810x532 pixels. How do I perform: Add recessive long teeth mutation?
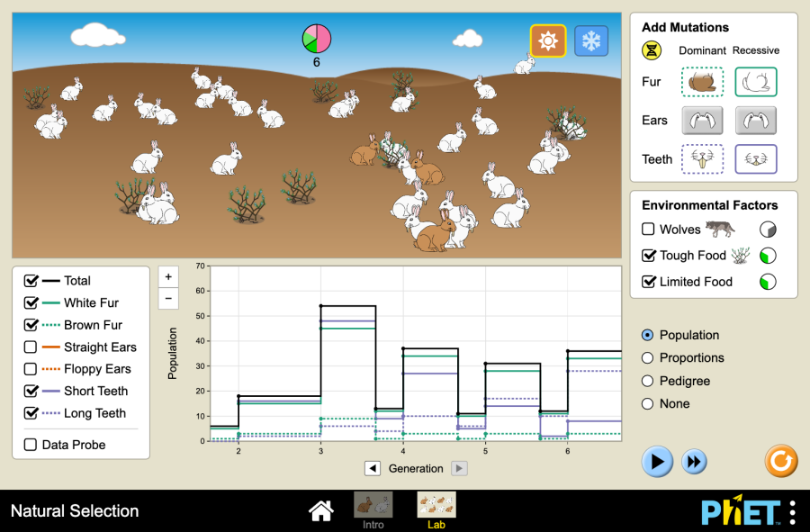[756, 159]
